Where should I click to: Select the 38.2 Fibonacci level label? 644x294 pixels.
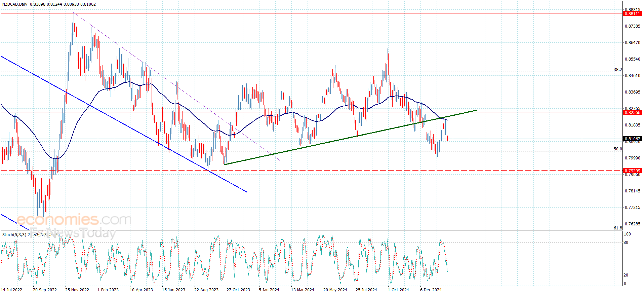click(x=617, y=70)
